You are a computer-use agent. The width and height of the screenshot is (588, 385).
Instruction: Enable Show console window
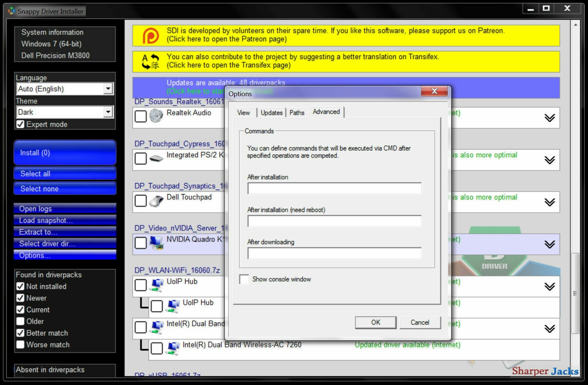[244, 279]
